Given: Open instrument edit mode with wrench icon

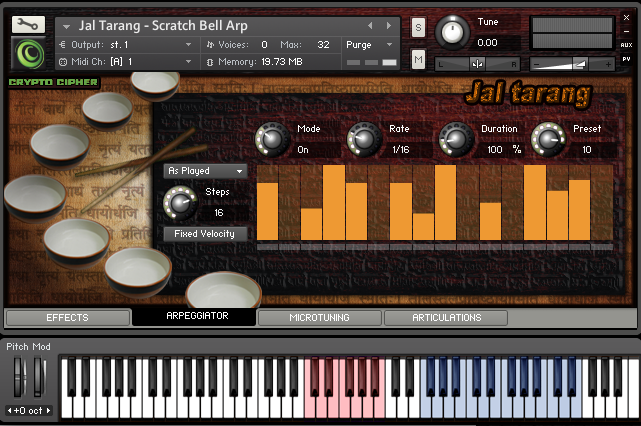Looking at the screenshot, I should click(28, 25).
